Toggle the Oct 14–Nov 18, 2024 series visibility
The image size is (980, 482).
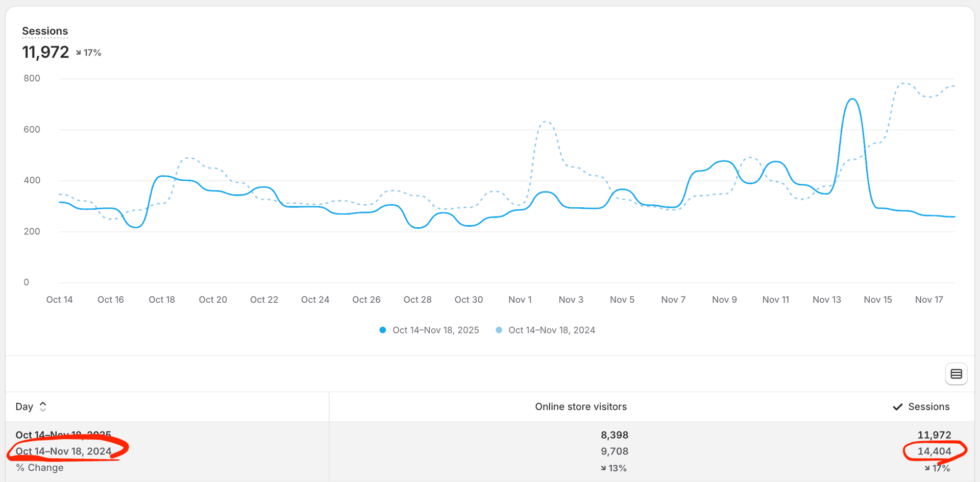pos(552,330)
